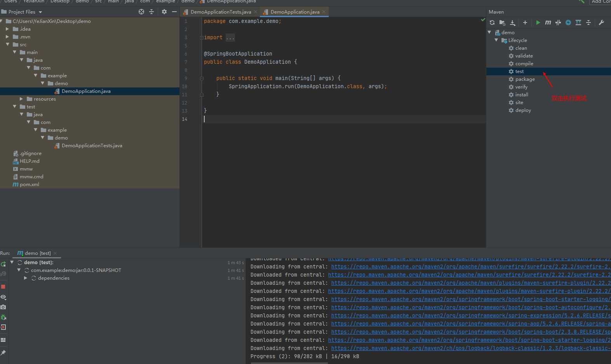Collapse com.example:demo:jar:0.0.1-SNAPSHOT node
The height and width of the screenshot is (364, 611).
pyautogui.click(x=19, y=270)
